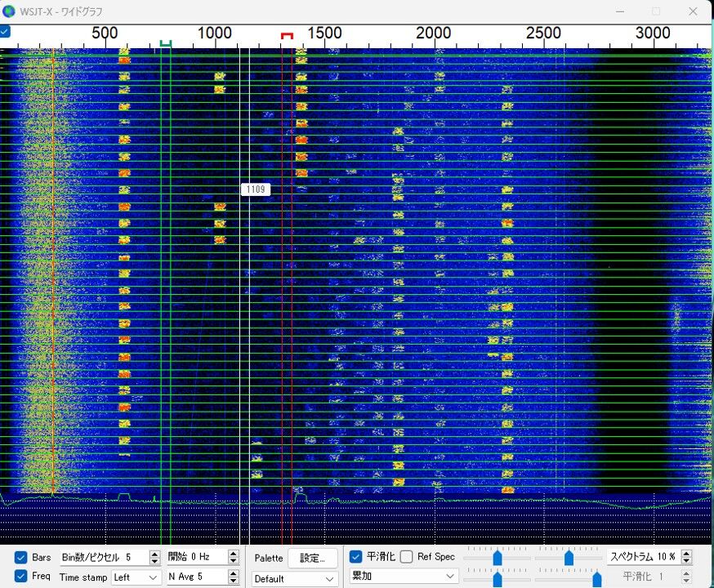Viewport: 714px width, 588px height.
Task: Adjust the lower-left slider handle below the gain slider
Action: point(498,579)
